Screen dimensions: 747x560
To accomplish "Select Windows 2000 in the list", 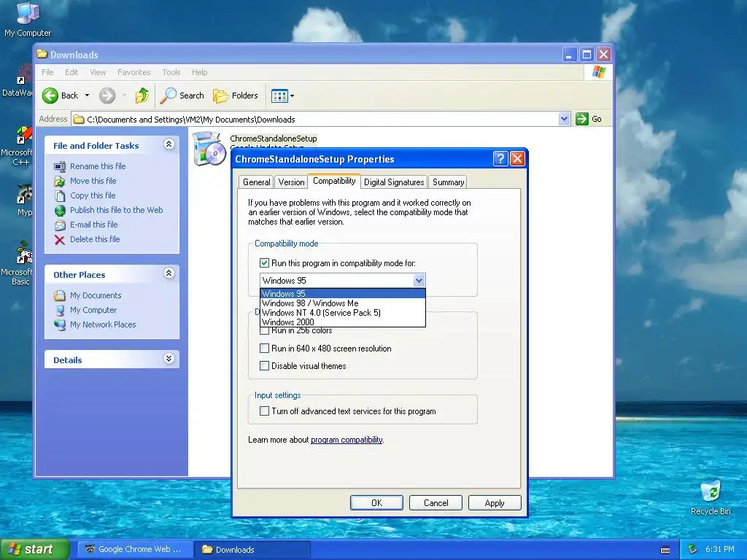I will click(x=343, y=322).
